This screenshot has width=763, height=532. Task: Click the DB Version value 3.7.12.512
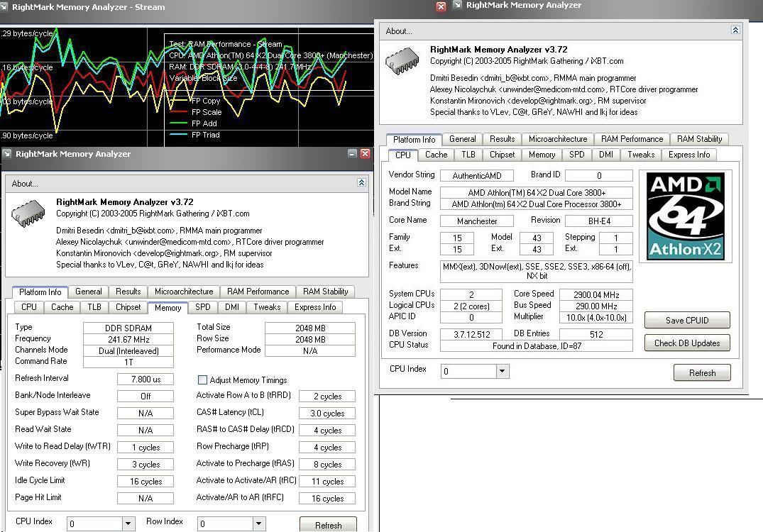click(x=471, y=334)
